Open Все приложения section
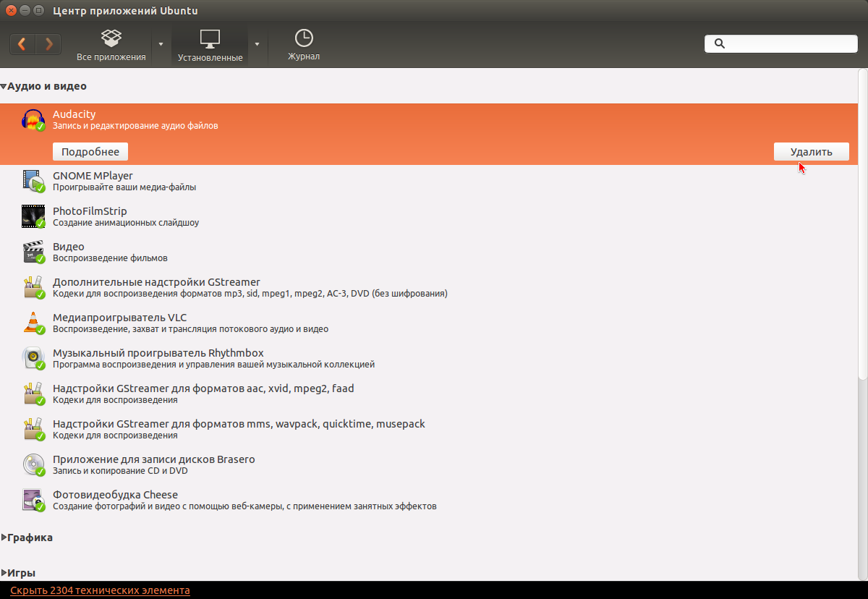This screenshot has height=599, width=868. click(x=111, y=45)
